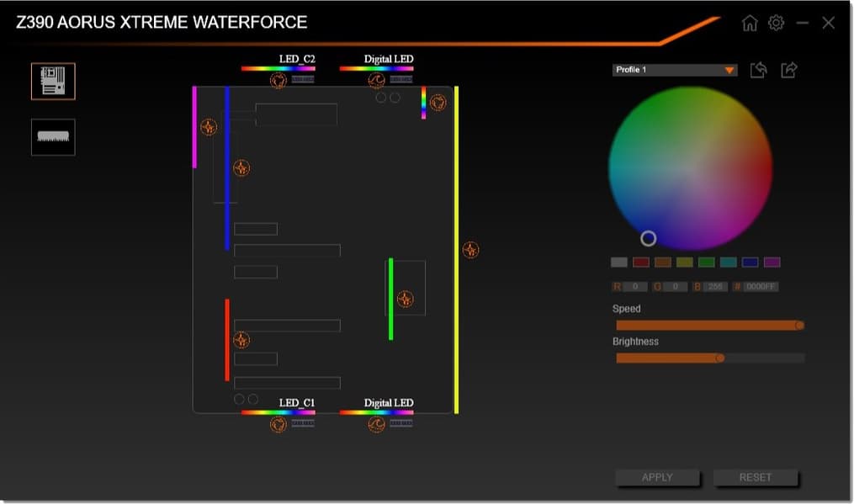Click the effect icon beside the red strip

241,340
